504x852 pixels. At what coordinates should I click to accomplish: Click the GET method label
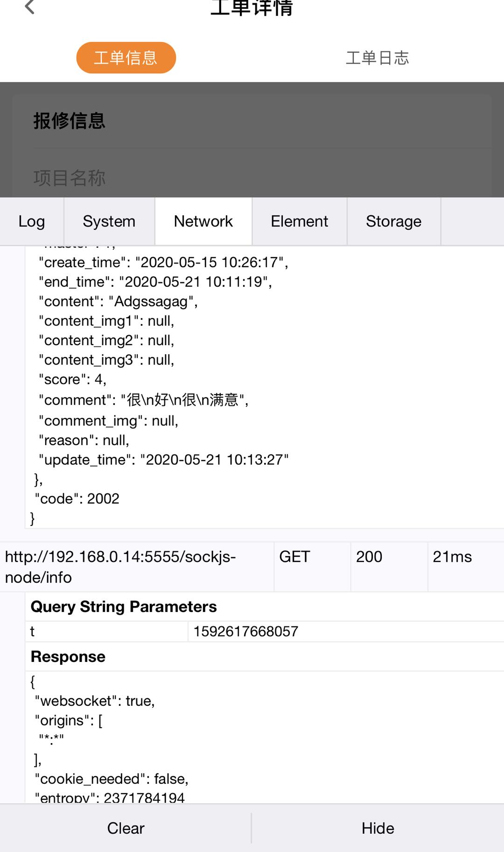pos(294,556)
